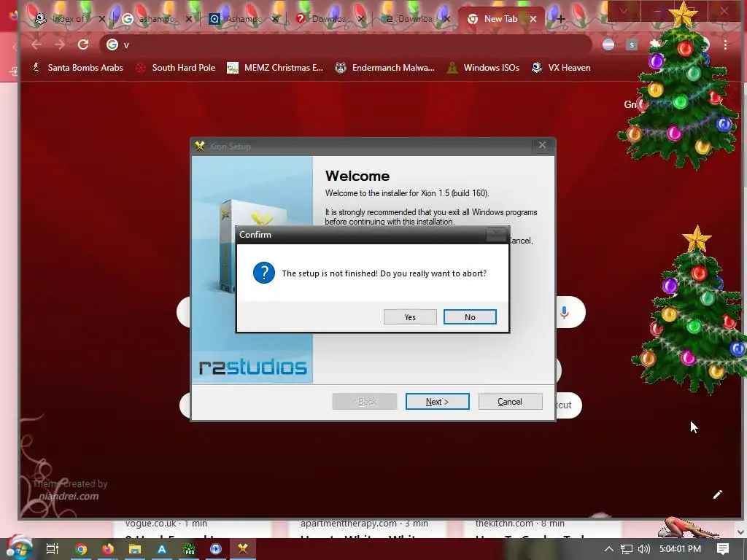747x560 pixels.
Task: Click the page scrollbar down arrow
Action: pos(741,532)
